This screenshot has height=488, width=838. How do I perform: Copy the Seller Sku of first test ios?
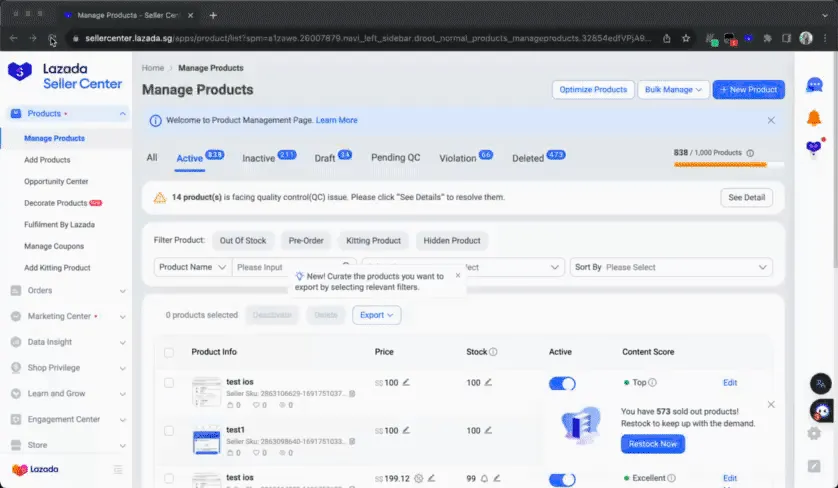tap(352, 393)
